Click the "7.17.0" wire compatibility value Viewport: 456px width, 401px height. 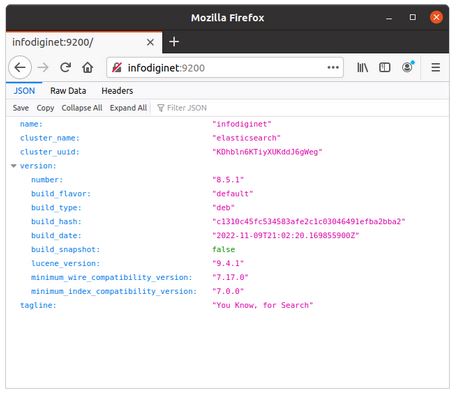coord(230,277)
